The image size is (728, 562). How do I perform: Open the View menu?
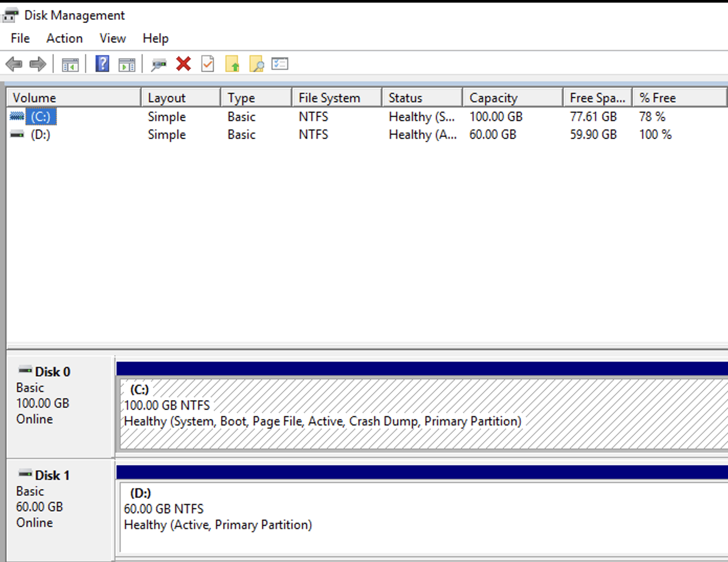112,38
